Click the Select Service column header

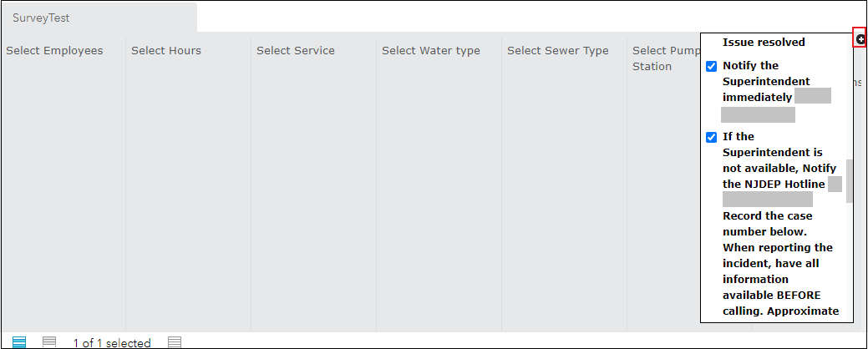(296, 51)
